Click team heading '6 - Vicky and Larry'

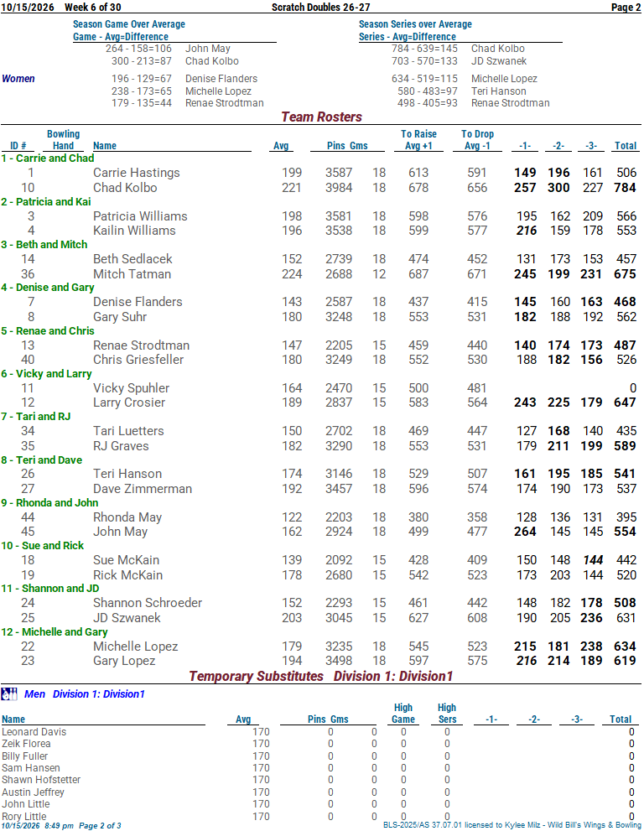[x=47, y=374]
